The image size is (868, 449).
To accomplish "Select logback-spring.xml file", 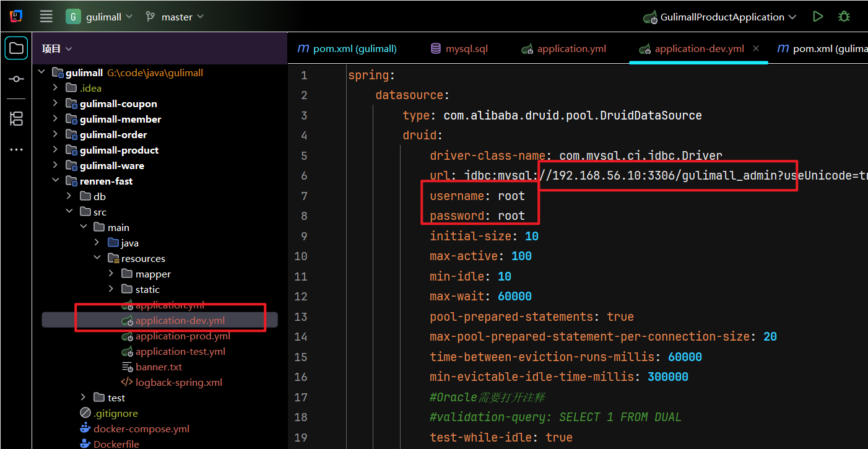I will [171, 382].
